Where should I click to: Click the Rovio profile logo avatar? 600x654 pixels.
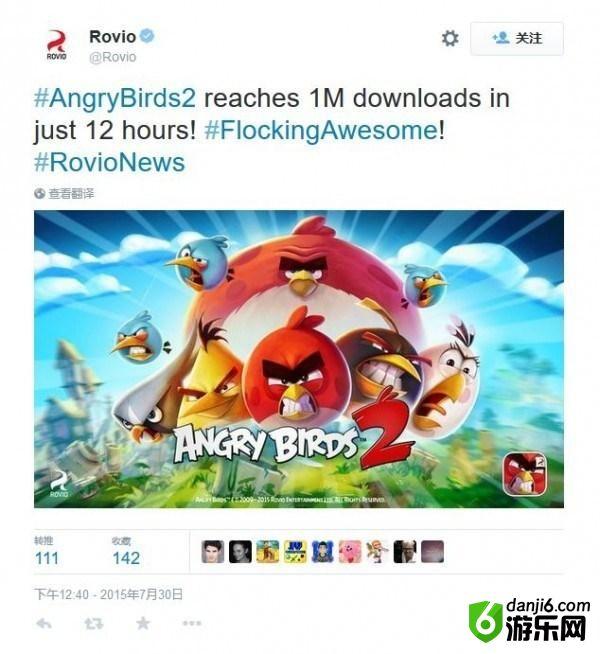57,45
